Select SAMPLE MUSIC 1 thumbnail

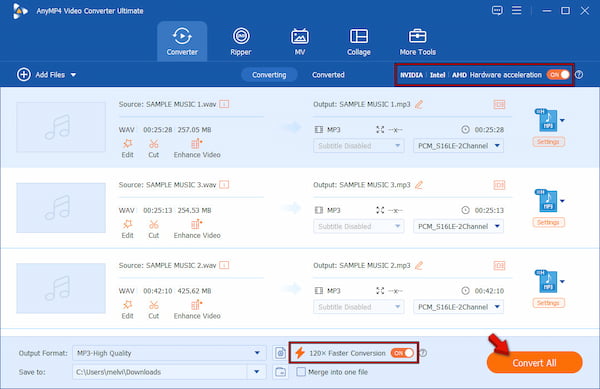click(x=61, y=127)
